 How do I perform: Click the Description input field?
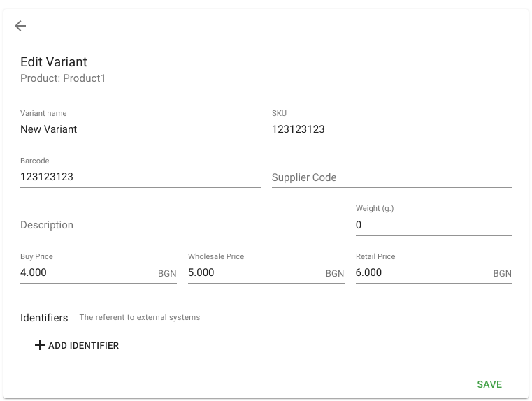(x=182, y=225)
